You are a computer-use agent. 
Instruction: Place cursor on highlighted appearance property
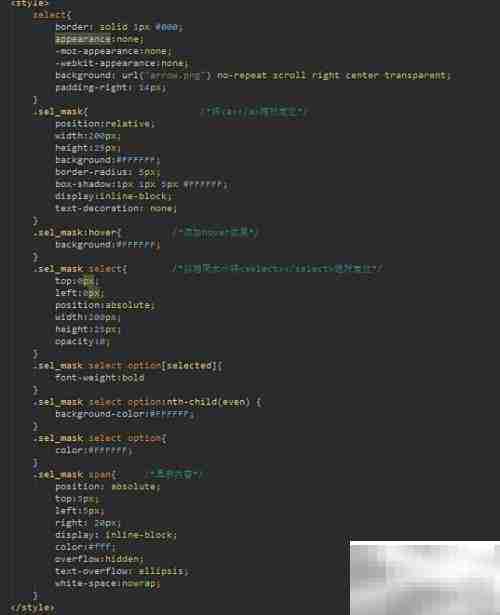(83, 39)
